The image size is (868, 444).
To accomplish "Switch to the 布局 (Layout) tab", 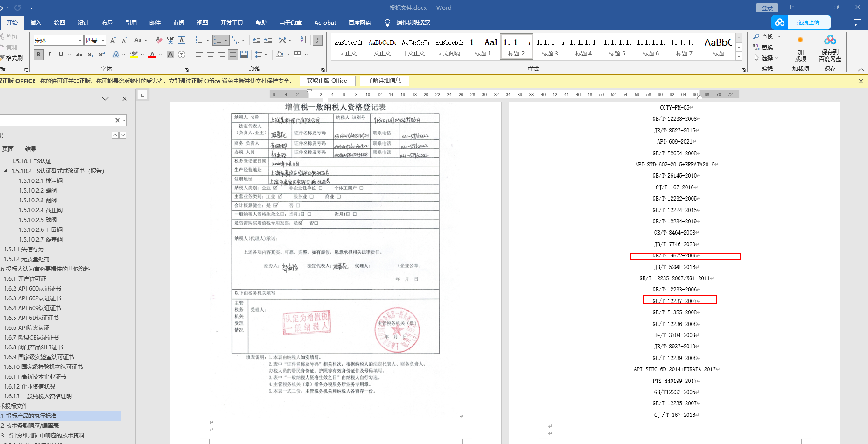I will [107, 23].
